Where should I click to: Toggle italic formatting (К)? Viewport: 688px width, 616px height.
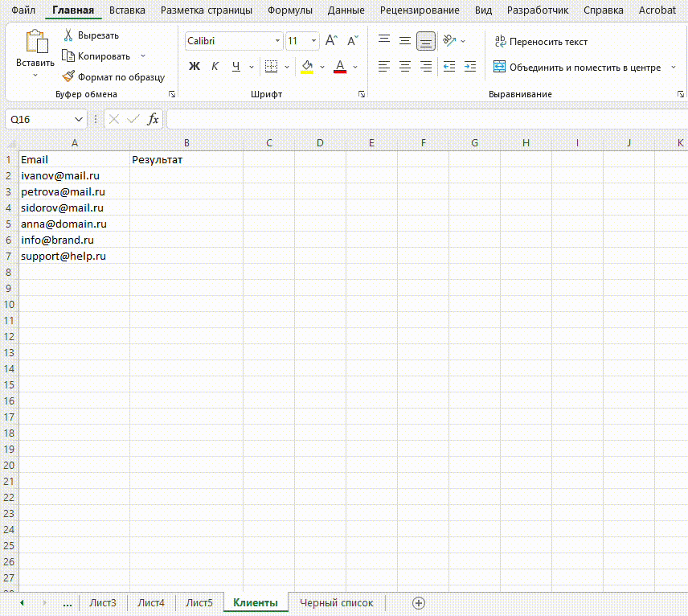point(215,67)
